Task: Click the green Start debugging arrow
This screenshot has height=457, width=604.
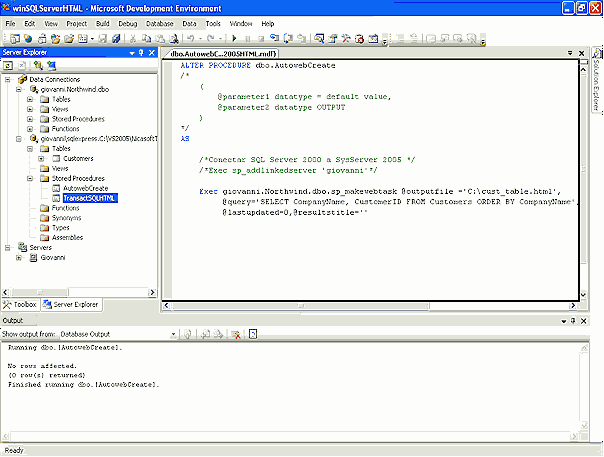Action: click(x=234, y=38)
